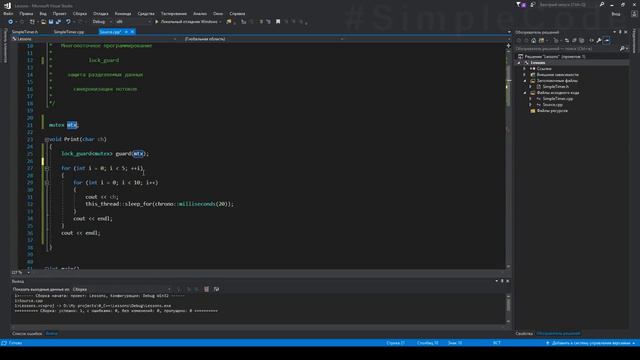Click the Save All toolbar icon
Image resolution: width=640 pixels, height=360 pixels.
tap(58, 22)
